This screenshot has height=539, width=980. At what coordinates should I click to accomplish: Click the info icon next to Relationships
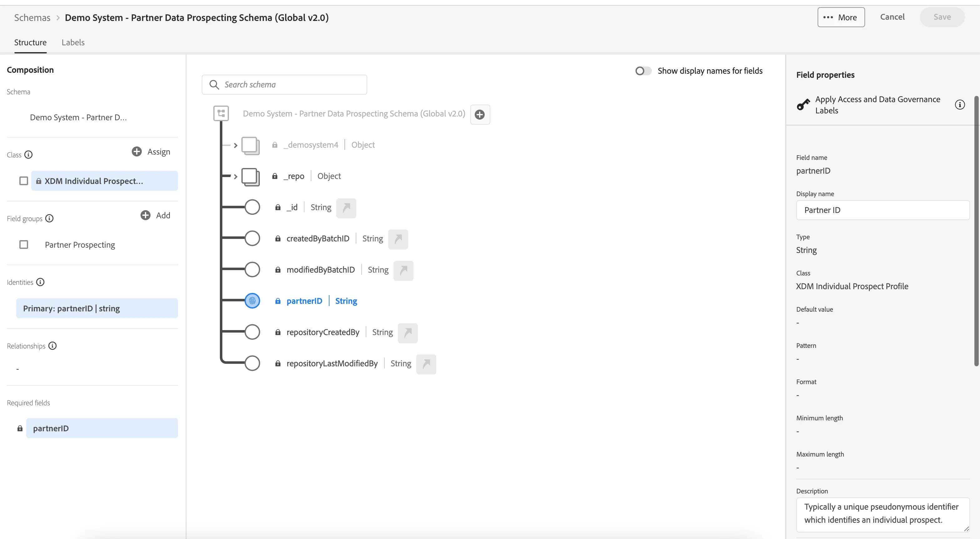tap(52, 346)
